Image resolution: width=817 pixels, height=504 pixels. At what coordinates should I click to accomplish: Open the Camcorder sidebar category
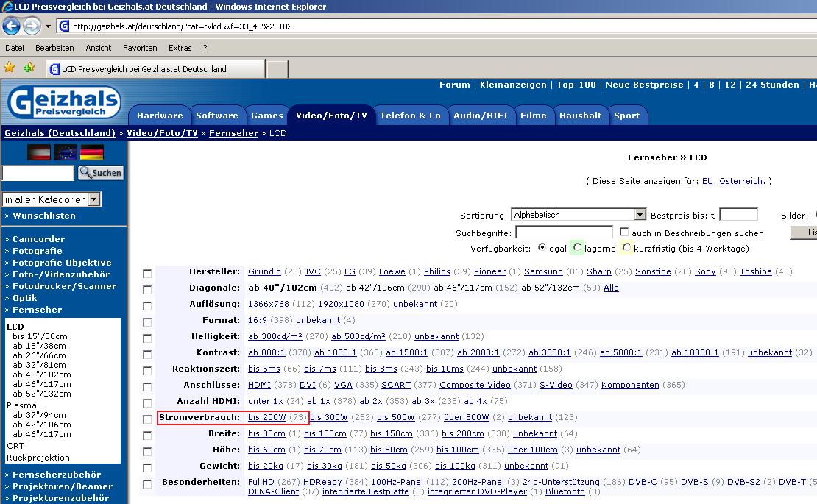tap(38, 239)
